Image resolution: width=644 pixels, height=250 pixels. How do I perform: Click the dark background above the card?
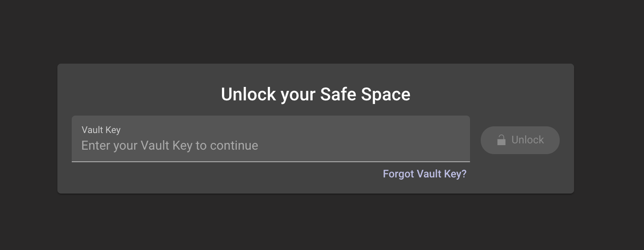pos(314,31)
